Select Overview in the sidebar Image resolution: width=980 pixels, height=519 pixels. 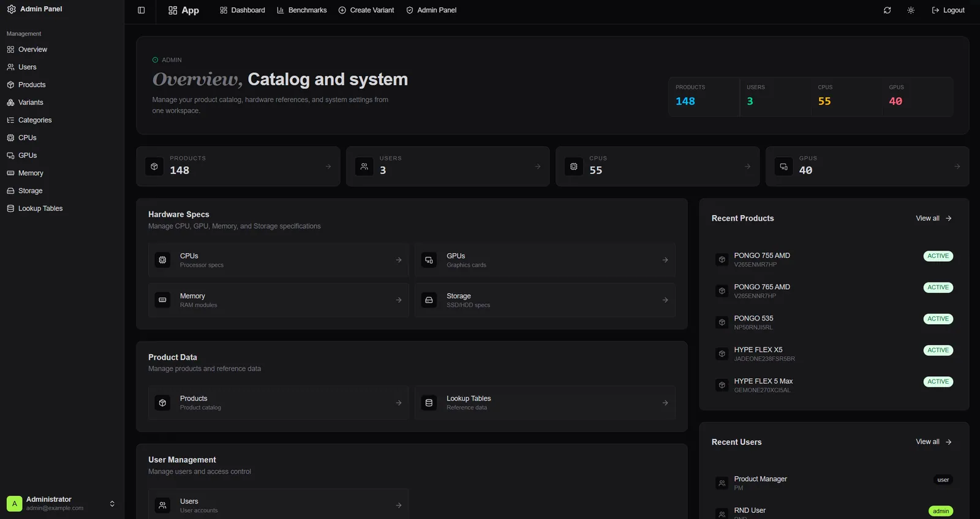[x=62, y=50]
